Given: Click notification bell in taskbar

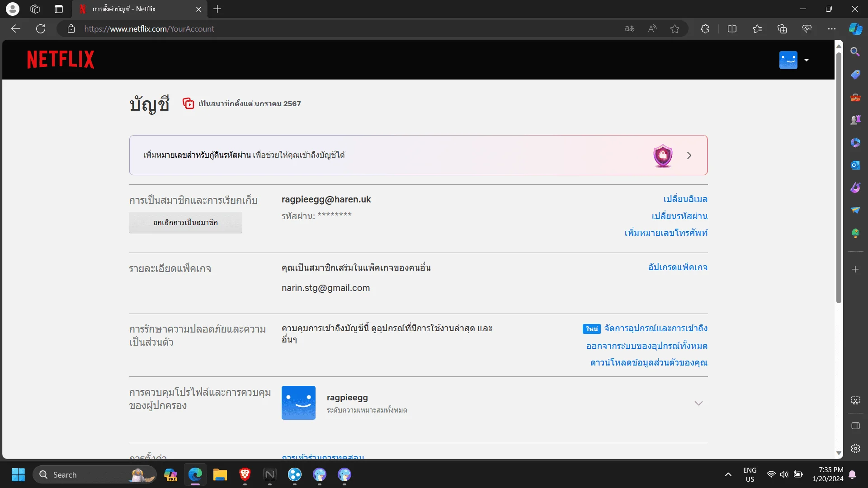Looking at the screenshot, I should pyautogui.click(x=852, y=474).
